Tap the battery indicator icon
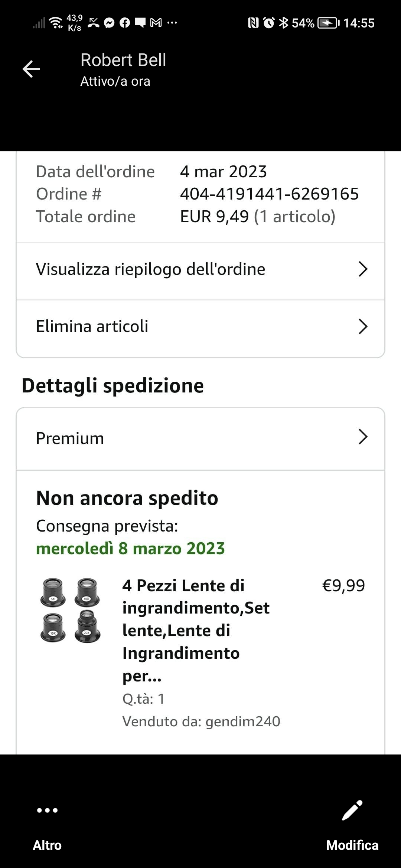401x868 pixels. click(328, 23)
